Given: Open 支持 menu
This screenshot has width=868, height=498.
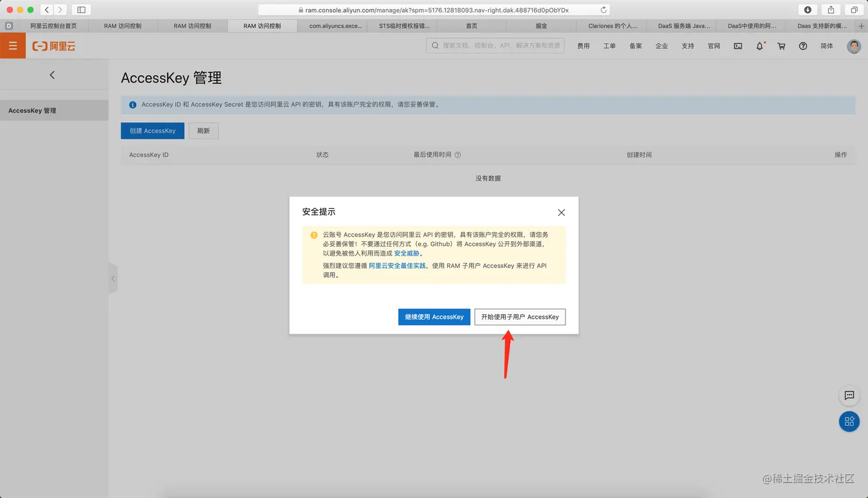Looking at the screenshot, I should click(x=688, y=46).
